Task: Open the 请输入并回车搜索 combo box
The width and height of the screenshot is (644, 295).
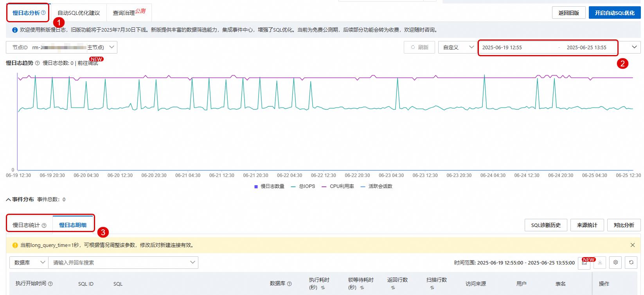Action: point(123,263)
